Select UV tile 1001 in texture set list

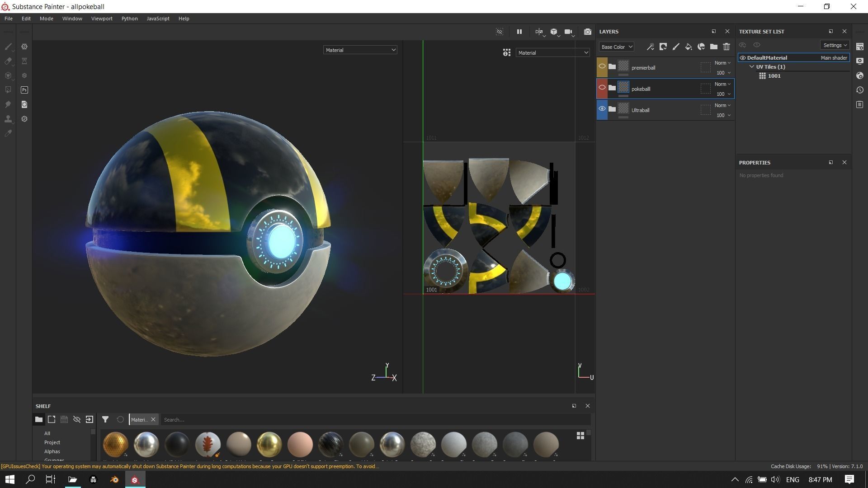[774, 76]
